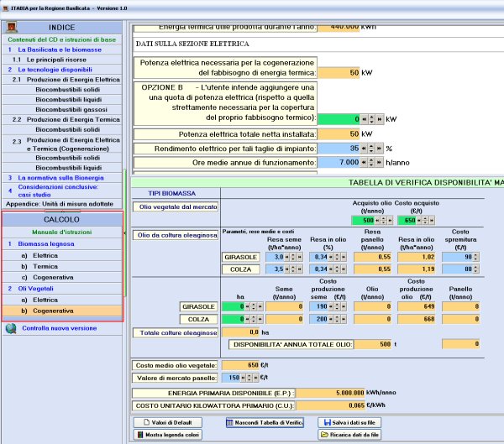Click the 649 GIRASOLE oil production cost
504x444 pixels.
click(x=417, y=306)
